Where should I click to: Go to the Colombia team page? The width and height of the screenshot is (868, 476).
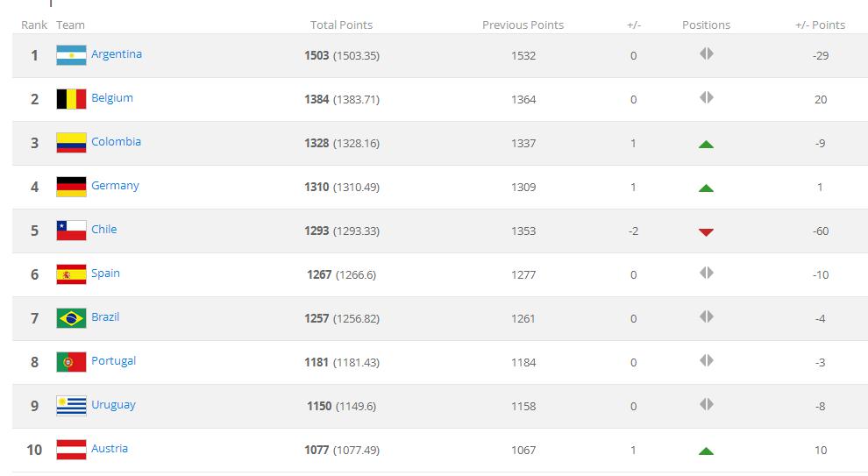pyautogui.click(x=116, y=142)
